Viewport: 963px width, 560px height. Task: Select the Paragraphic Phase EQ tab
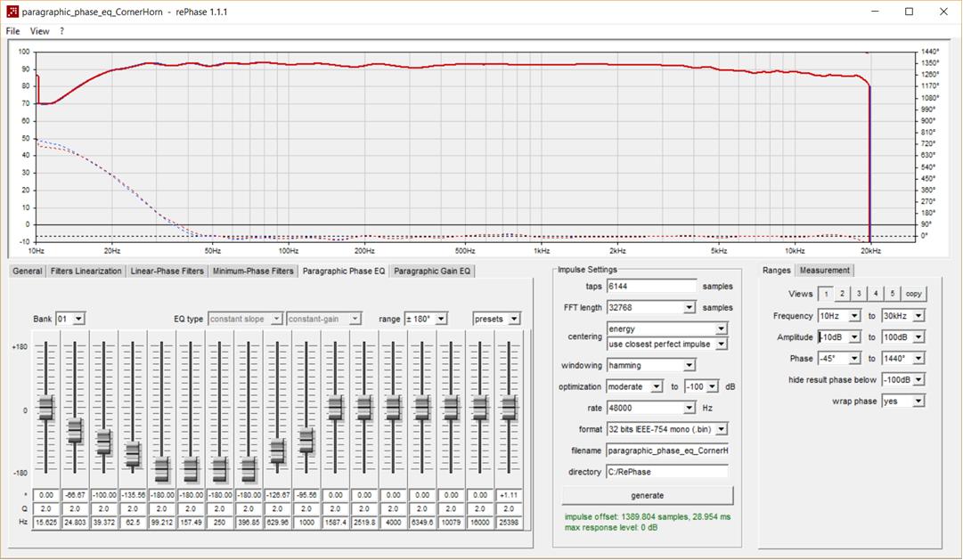click(x=344, y=271)
